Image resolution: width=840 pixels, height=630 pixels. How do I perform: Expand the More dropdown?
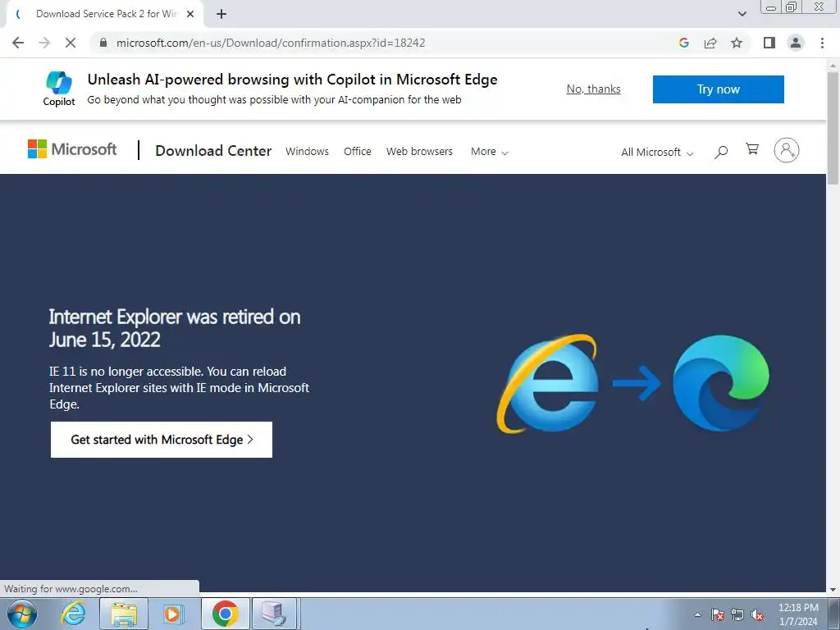(x=489, y=152)
